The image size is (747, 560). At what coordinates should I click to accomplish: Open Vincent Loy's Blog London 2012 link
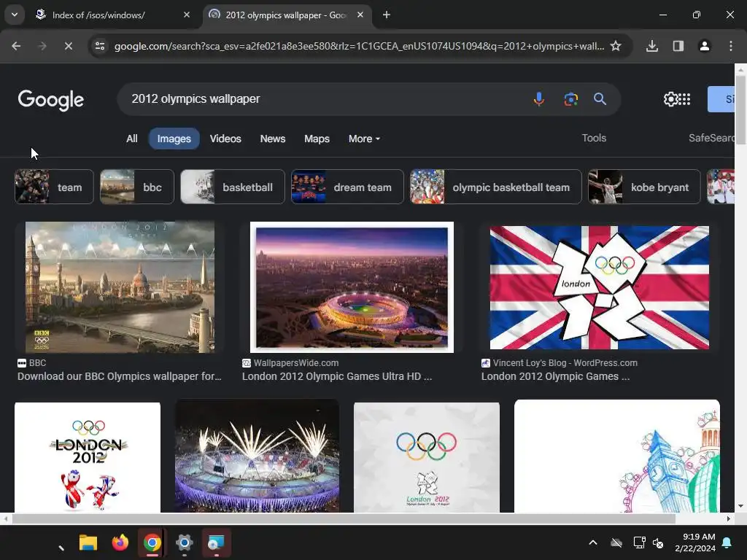(555, 377)
